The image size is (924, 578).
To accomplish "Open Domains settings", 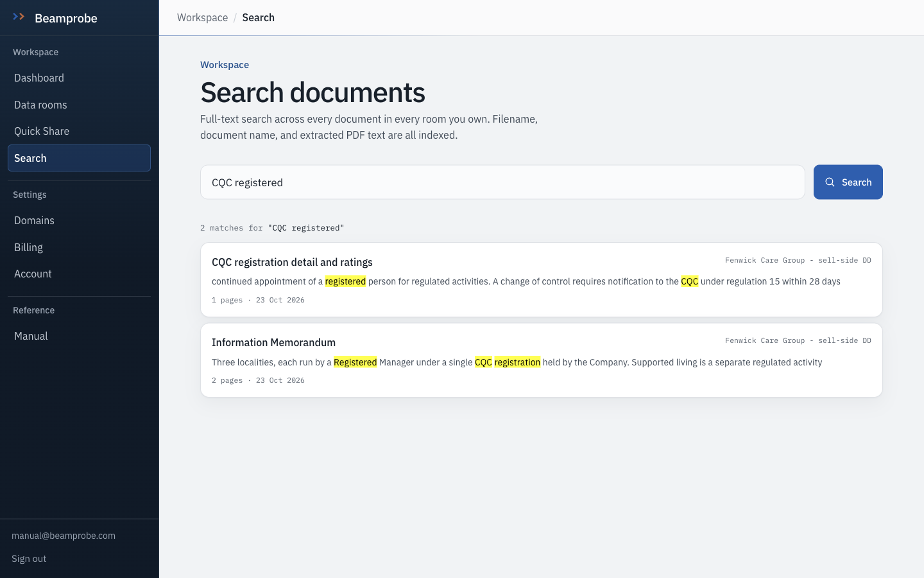I will tap(79, 220).
